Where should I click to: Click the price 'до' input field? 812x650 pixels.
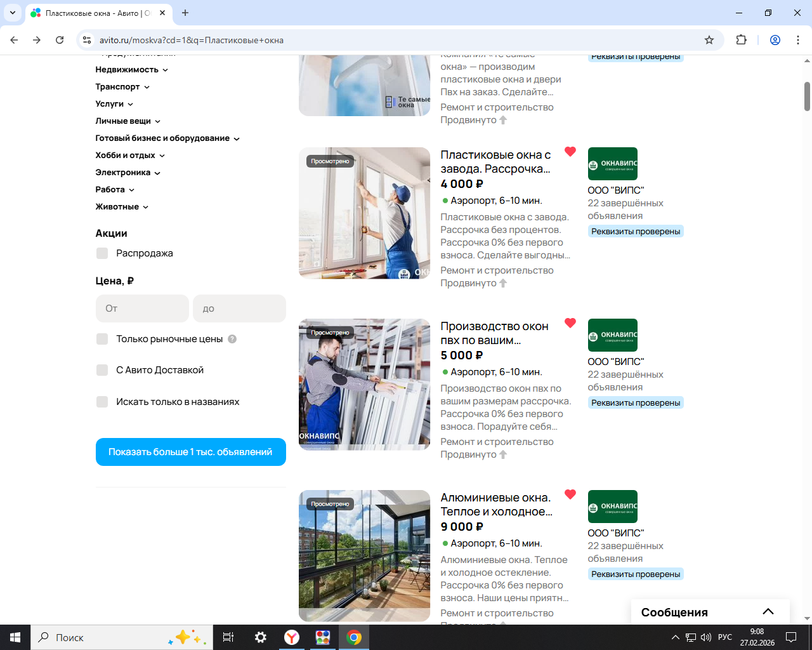239,308
